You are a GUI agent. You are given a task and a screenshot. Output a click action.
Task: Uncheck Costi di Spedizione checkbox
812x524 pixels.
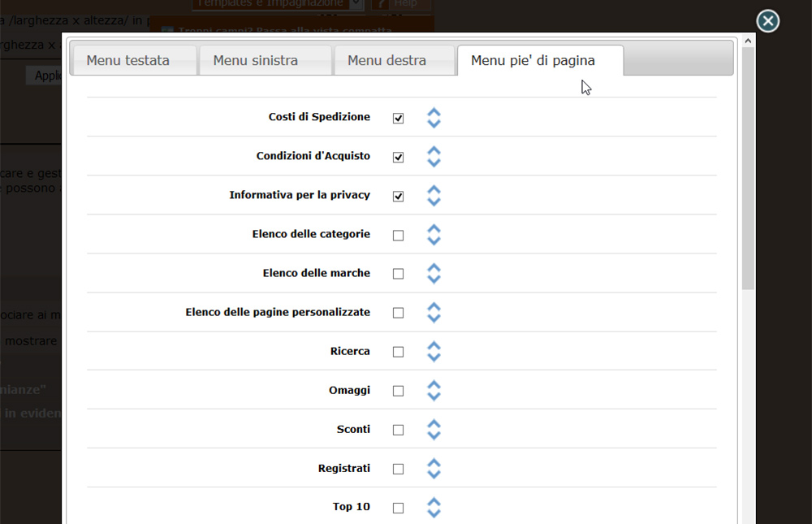click(x=398, y=118)
